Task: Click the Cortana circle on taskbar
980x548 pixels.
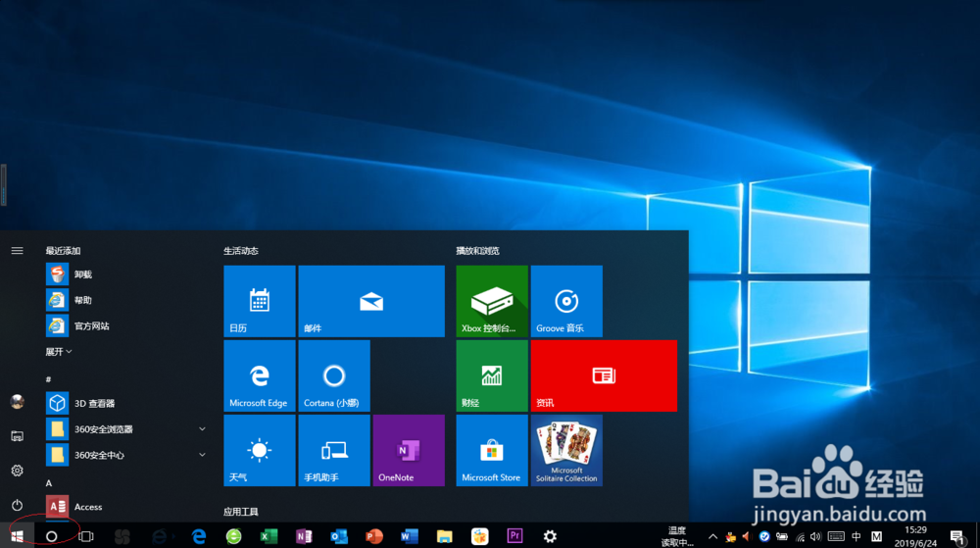Action: (51, 536)
